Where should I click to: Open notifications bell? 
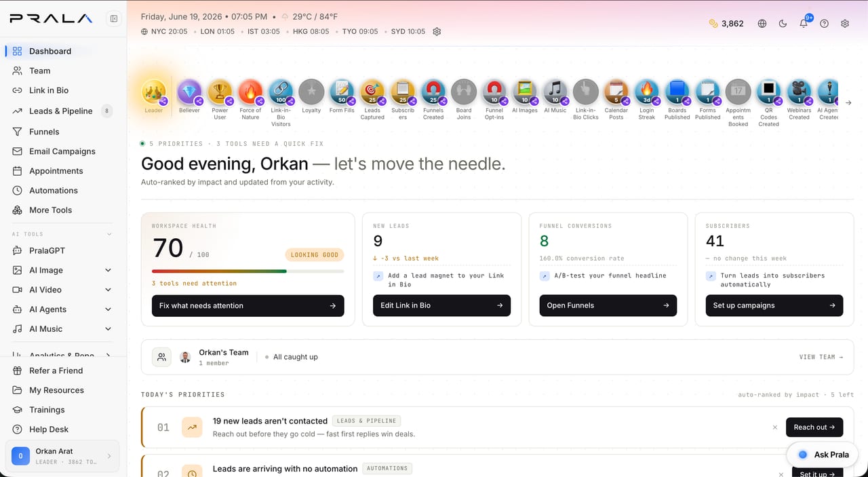tap(804, 23)
